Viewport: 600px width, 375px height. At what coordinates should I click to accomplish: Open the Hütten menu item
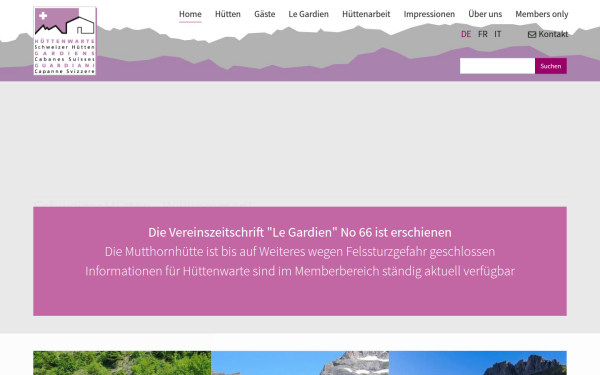[x=228, y=14]
